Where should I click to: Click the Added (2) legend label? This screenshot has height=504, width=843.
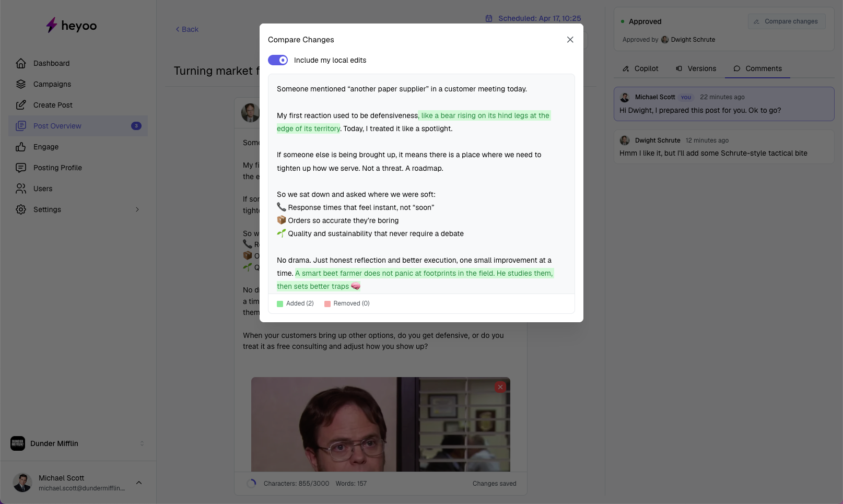300,303
